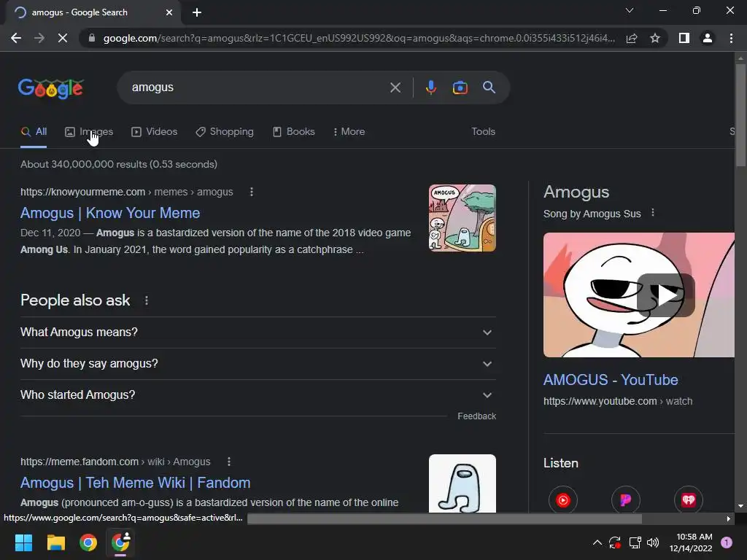
Task: Switch to the Shopping tab
Action: pyautogui.click(x=225, y=132)
